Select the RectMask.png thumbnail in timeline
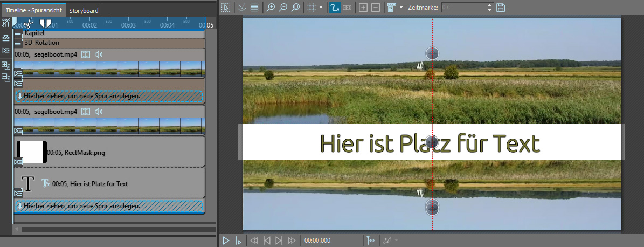This screenshot has width=644, height=247. 32,152
